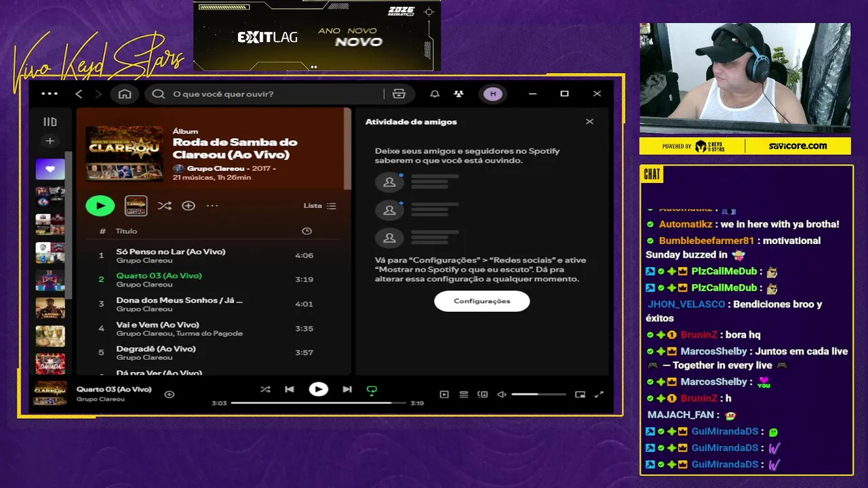Screen dimensions: 868x488
Task: Maximize the Spotify window
Action: 564,94
